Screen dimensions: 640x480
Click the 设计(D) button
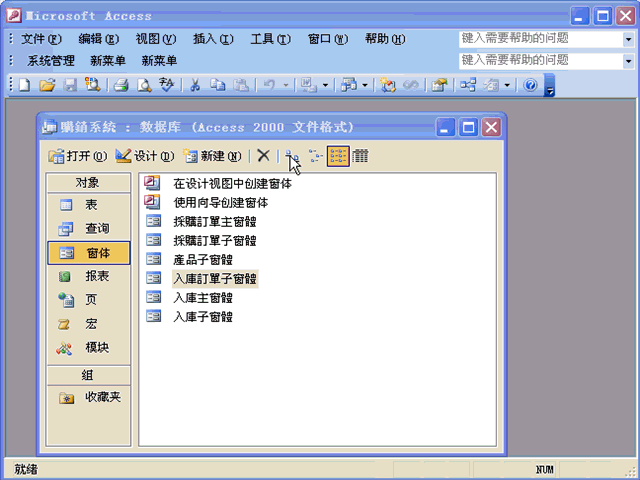point(144,156)
